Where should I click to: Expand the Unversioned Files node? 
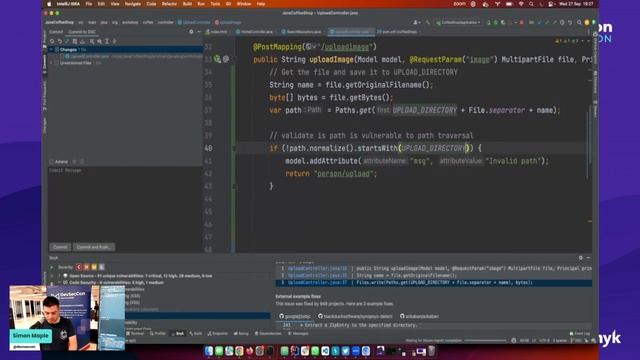51,63
